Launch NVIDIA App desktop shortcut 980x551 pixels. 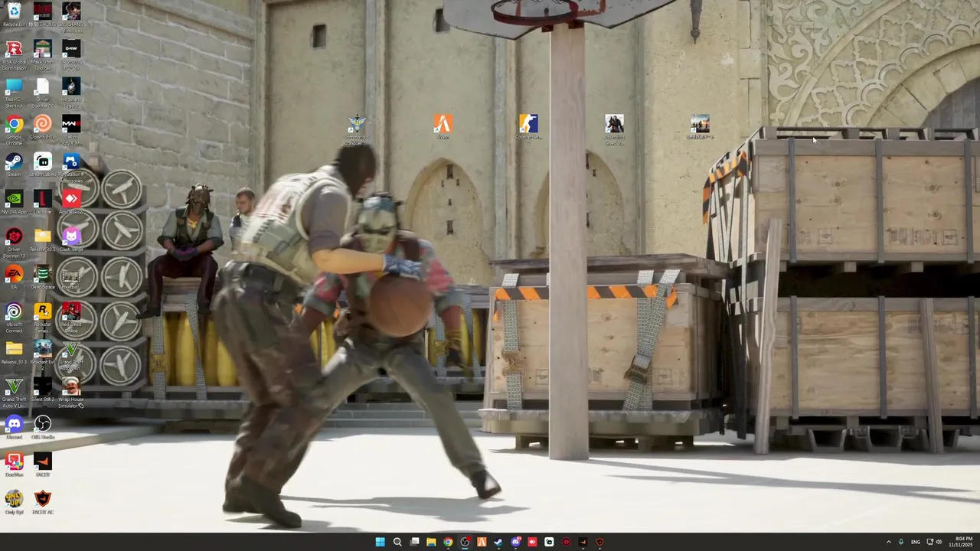point(14,202)
